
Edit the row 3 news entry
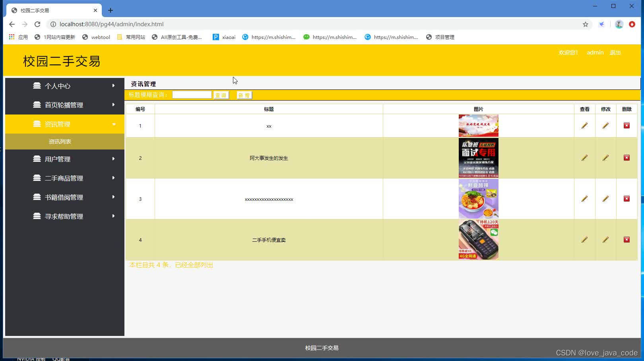click(x=605, y=199)
